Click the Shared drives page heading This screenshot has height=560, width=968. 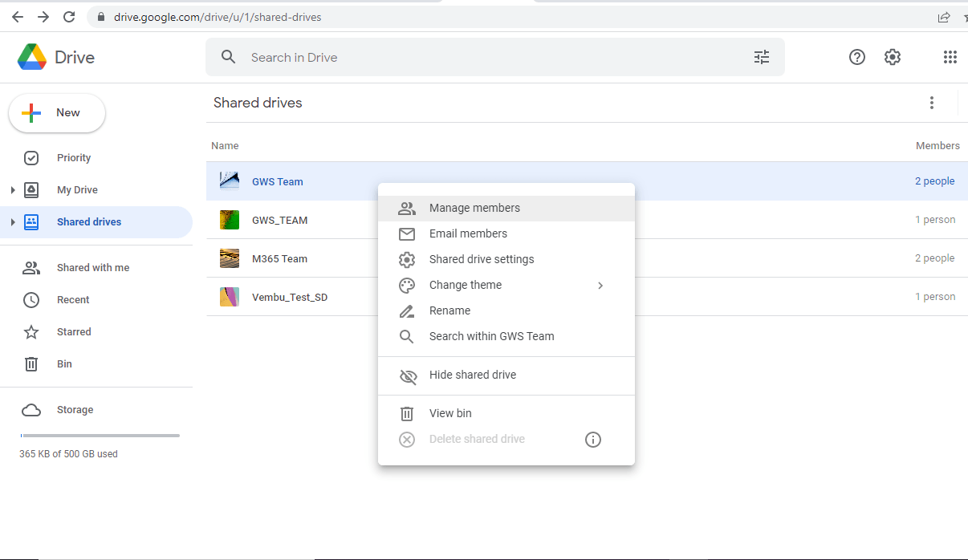258,103
